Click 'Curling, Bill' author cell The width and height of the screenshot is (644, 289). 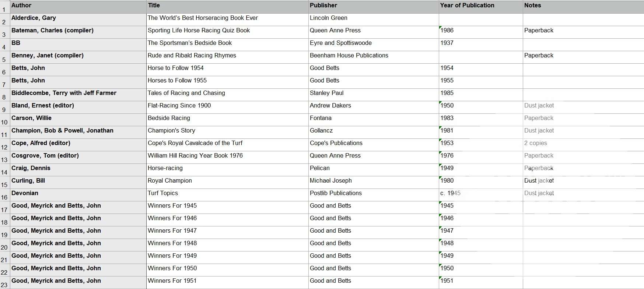pyautogui.click(x=78, y=183)
